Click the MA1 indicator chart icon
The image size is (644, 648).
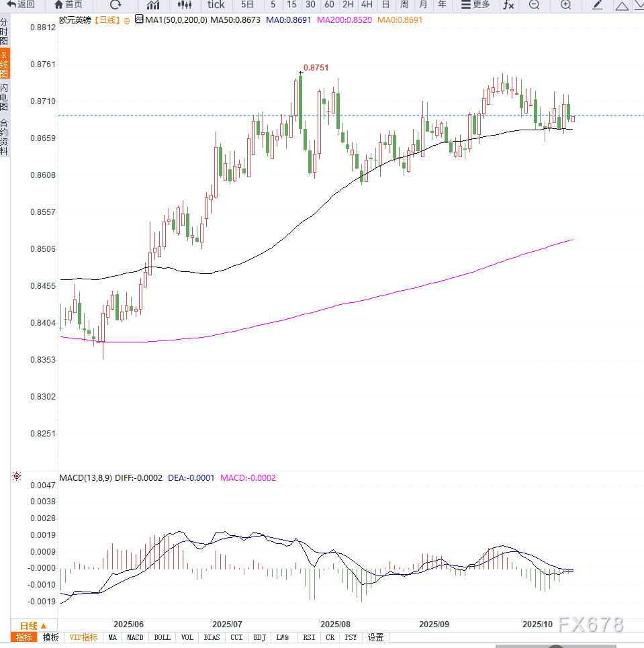click(139, 19)
